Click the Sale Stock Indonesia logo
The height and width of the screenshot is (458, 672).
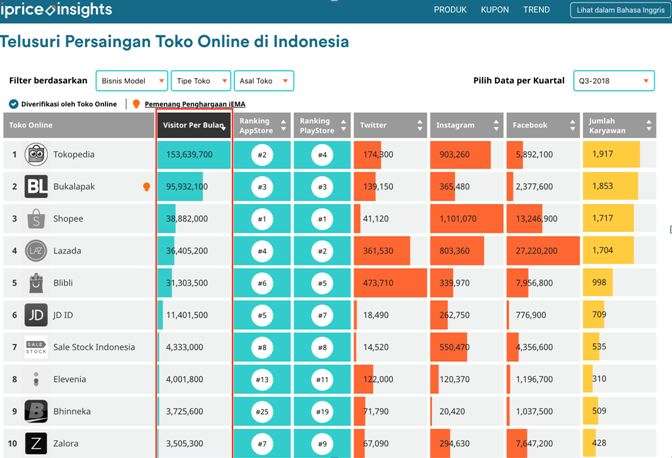point(36,347)
